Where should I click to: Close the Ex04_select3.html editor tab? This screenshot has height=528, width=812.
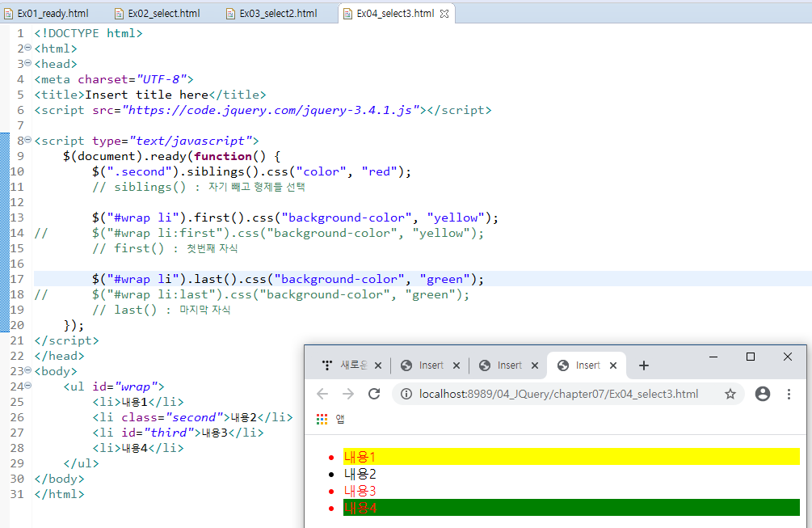coord(444,14)
